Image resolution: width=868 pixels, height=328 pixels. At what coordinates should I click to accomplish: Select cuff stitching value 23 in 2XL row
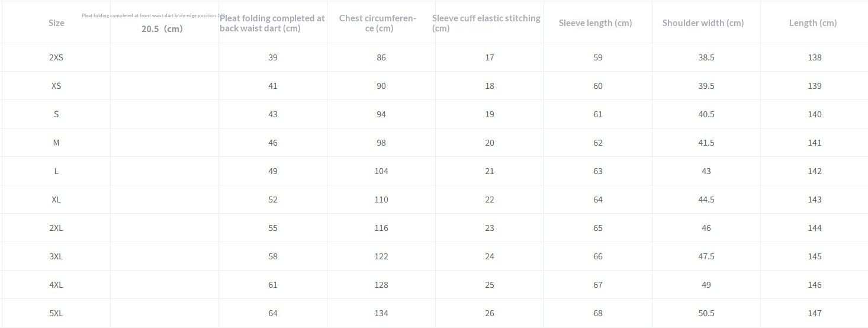point(490,228)
